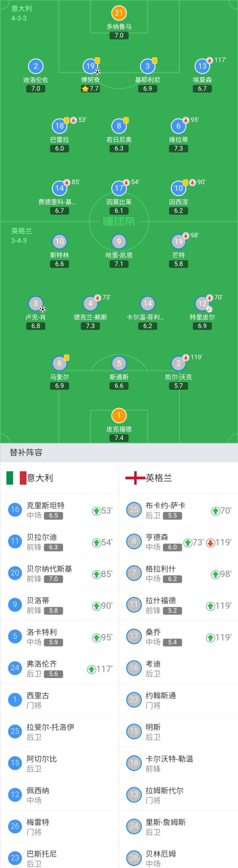238x868 pixels.
Task: Tap the Italy flag in substitutes header
Action: point(16,478)
